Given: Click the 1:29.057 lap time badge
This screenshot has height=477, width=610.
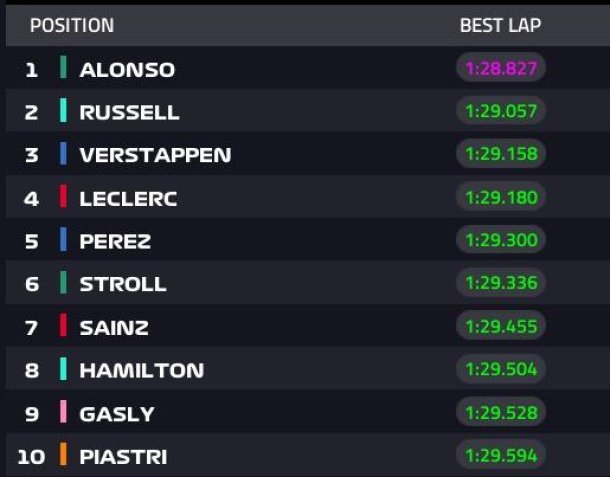Looking at the screenshot, I should [501, 111].
